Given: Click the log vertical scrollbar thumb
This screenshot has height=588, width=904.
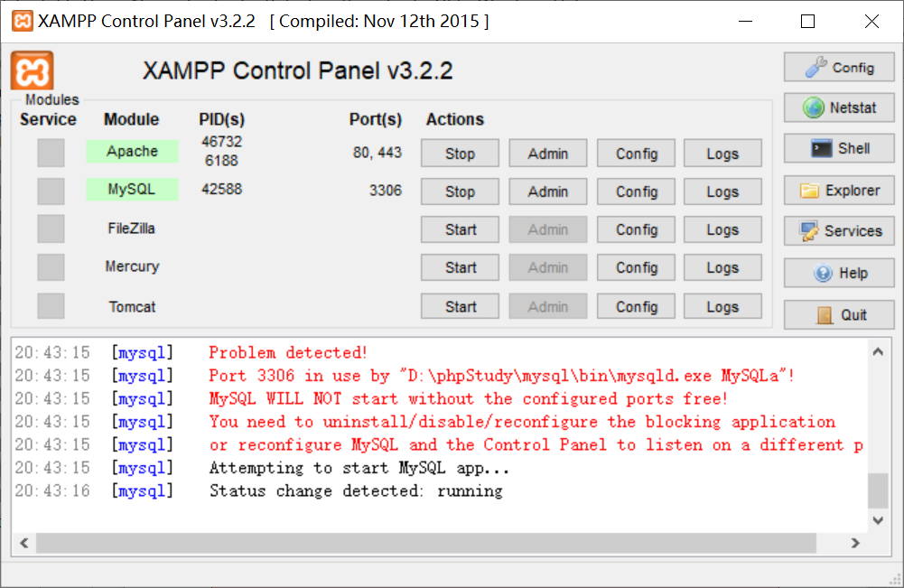Looking at the screenshot, I should tap(878, 490).
